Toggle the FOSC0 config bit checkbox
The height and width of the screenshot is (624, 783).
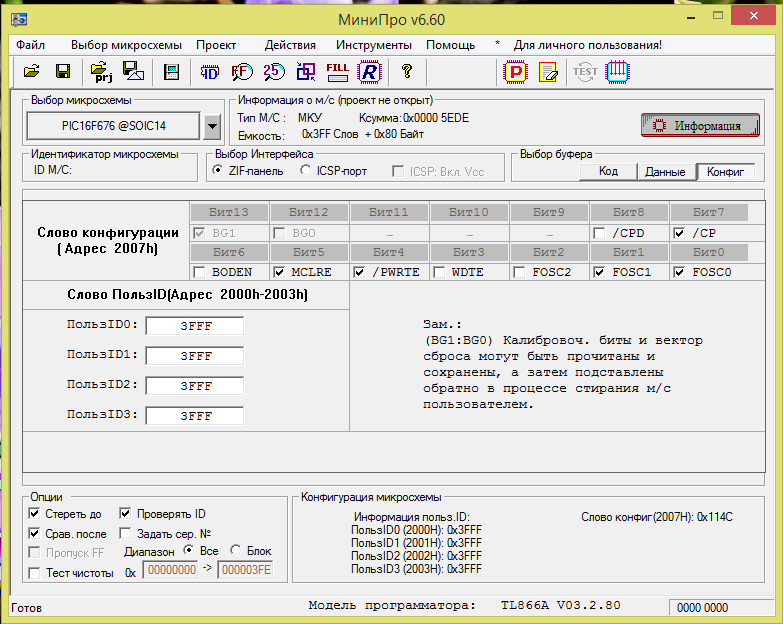[x=679, y=272]
